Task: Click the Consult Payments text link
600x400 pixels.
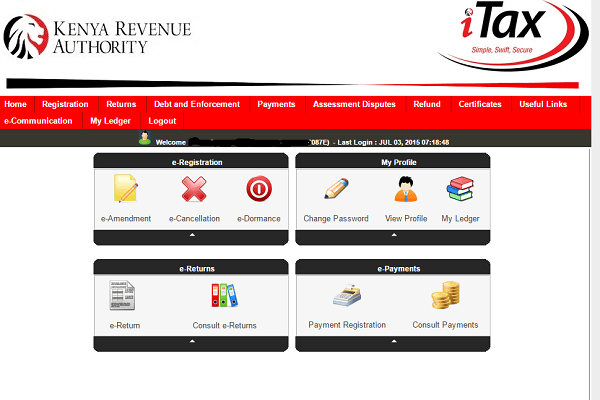Action: (x=445, y=325)
